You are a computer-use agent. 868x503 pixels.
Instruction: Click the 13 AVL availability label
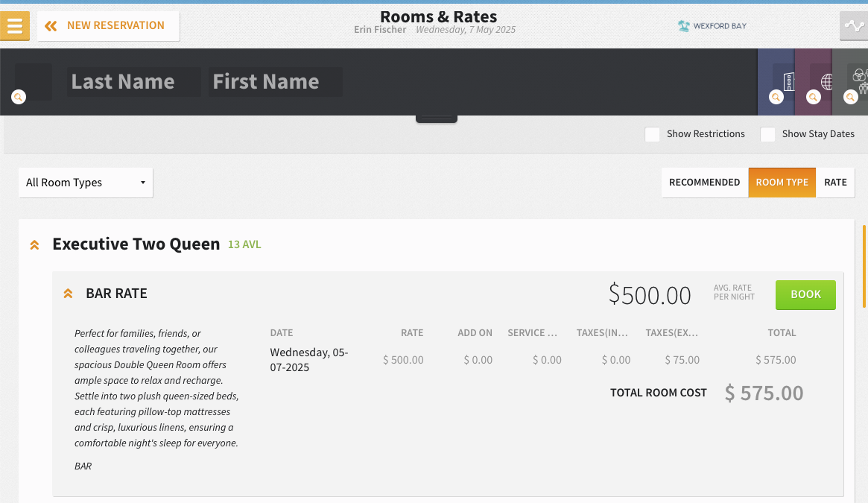tap(244, 244)
